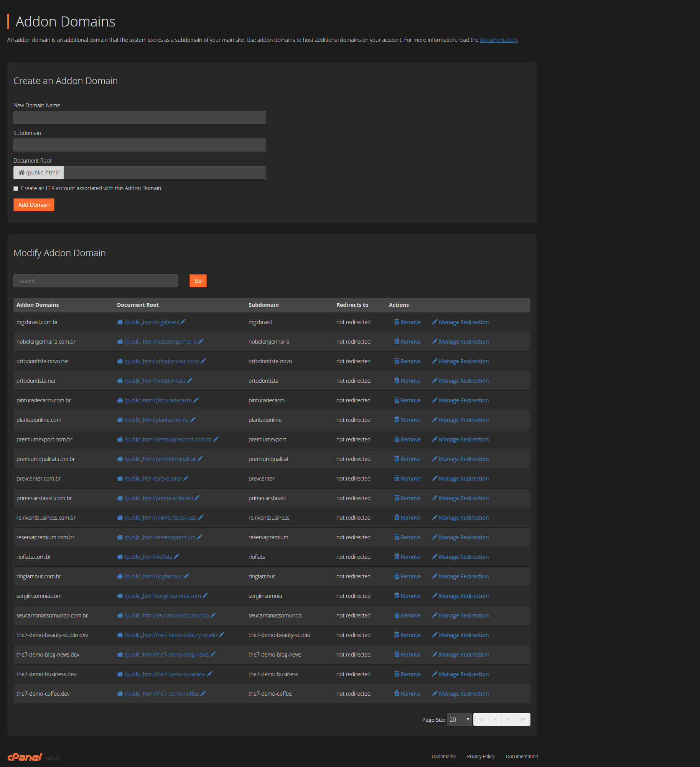Click edit pencil next to /public_html/rioflats
The width and height of the screenshot is (700, 767).
[176, 556]
